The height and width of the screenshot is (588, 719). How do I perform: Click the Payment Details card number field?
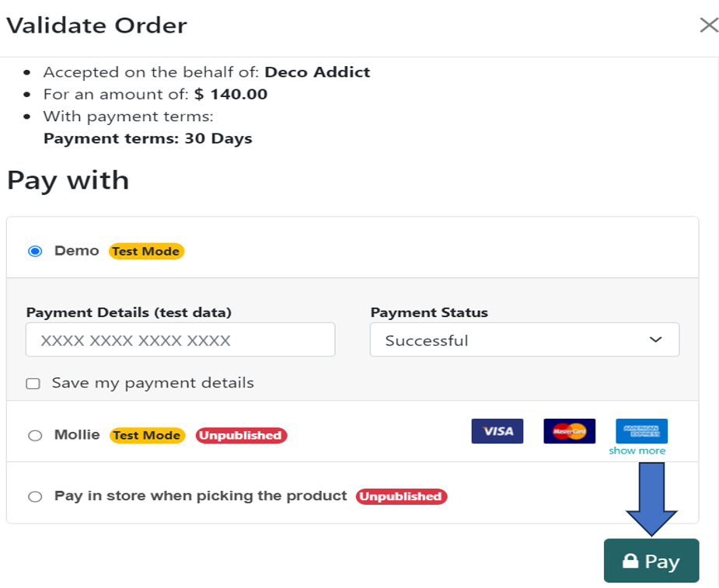coord(180,340)
